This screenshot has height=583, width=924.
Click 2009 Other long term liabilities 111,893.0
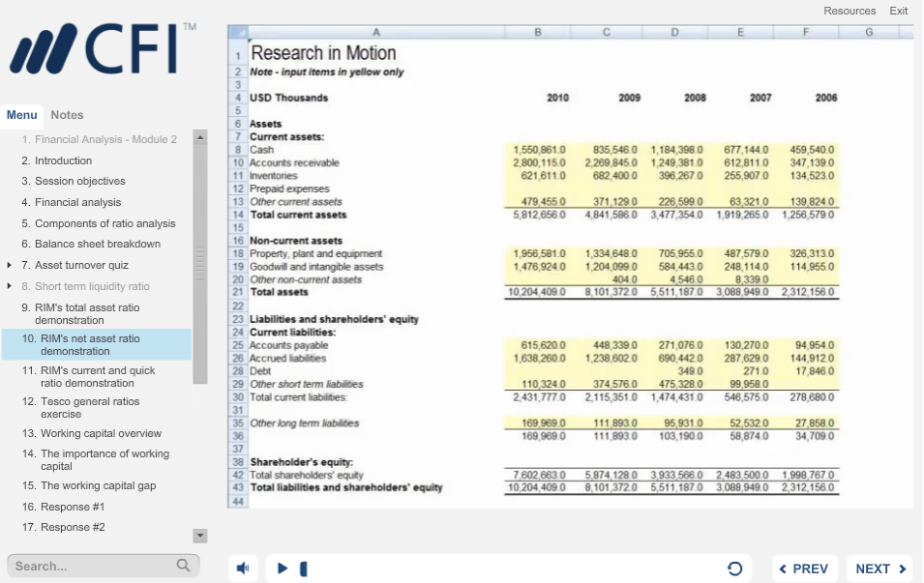(614, 423)
